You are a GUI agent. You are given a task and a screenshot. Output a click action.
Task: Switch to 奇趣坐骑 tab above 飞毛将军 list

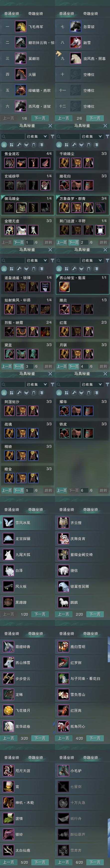click(x=35, y=14)
